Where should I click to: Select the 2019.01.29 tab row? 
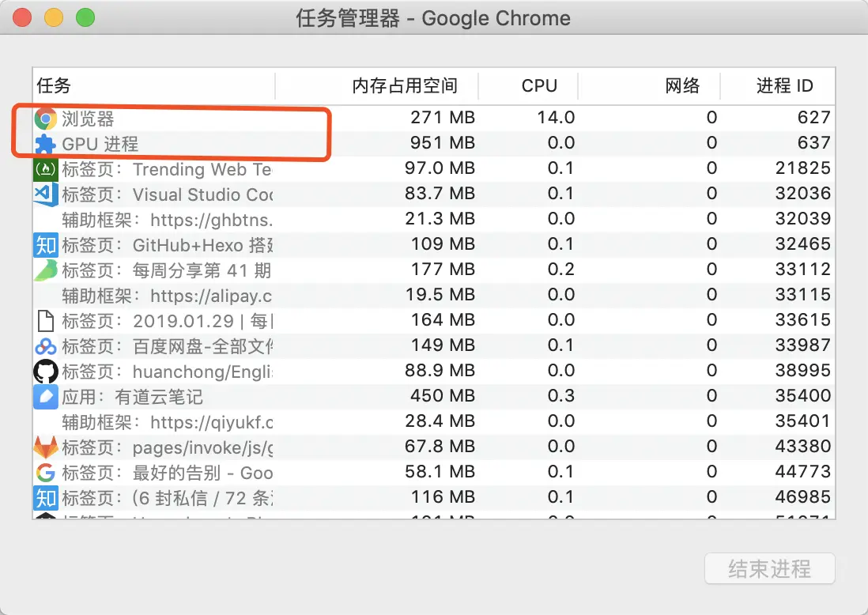pos(434,320)
